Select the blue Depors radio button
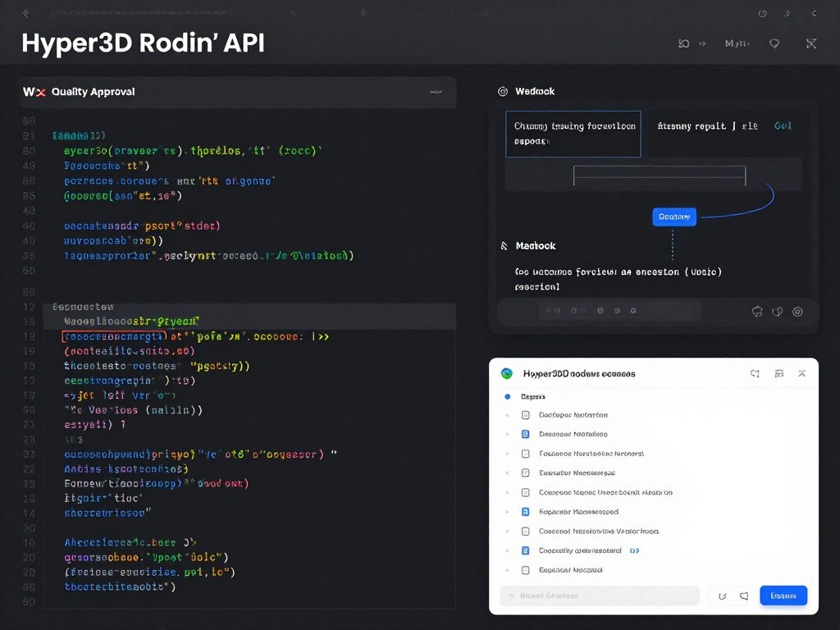Image resolution: width=840 pixels, height=630 pixels. (x=507, y=397)
